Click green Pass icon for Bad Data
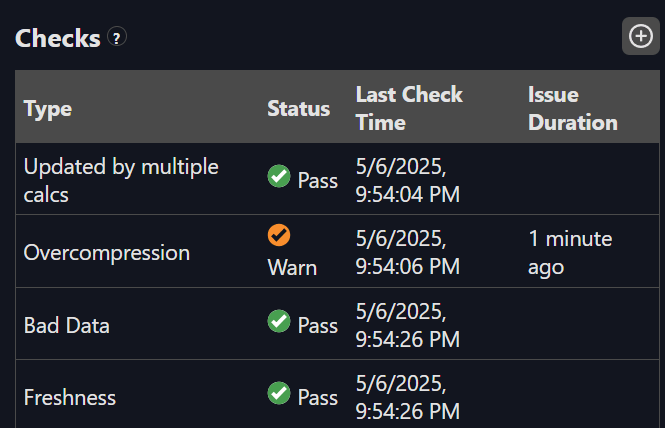Image resolution: width=665 pixels, height=428 pixels. [x=279, y=321]
